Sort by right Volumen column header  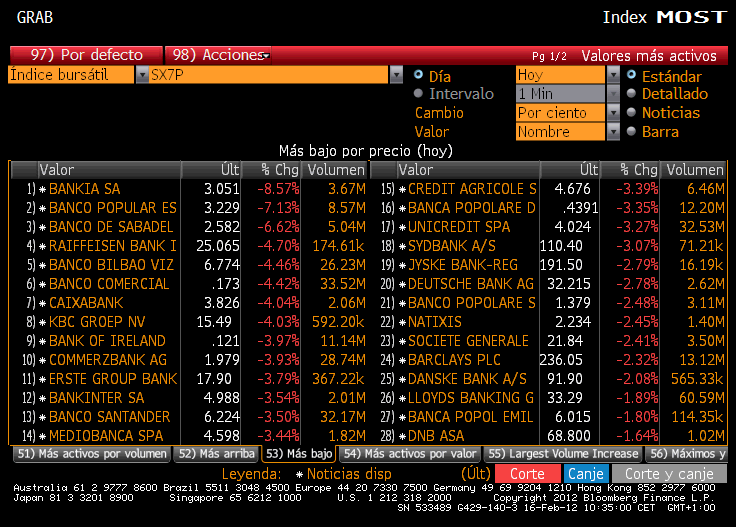coord(694,170)
